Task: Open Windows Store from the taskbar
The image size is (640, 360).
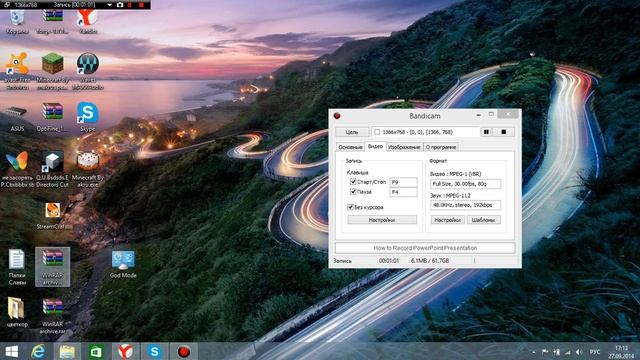Action: 96,351
